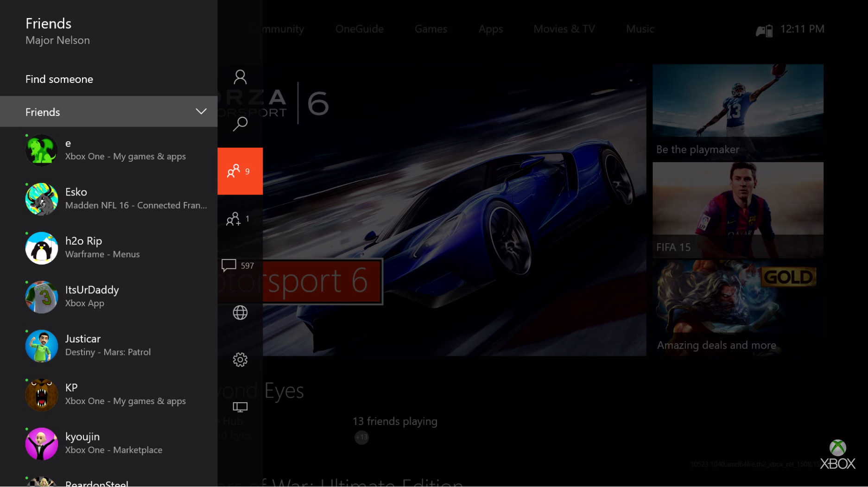Image resolution: width=868 pixels, height=487 pixels.
Task: Select friend name h2o Rip
Action: [83, 241]
